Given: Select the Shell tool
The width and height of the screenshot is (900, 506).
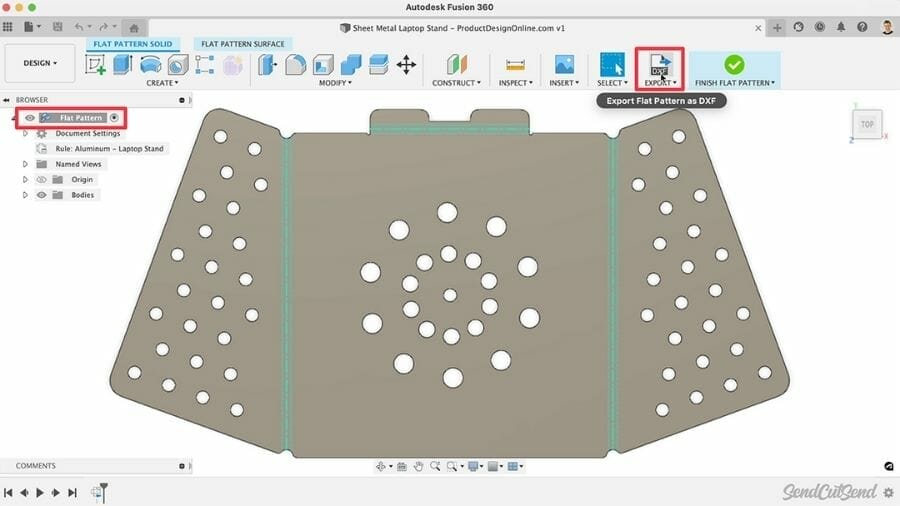Looking at the screenshot, I should [x=323, y=64].
